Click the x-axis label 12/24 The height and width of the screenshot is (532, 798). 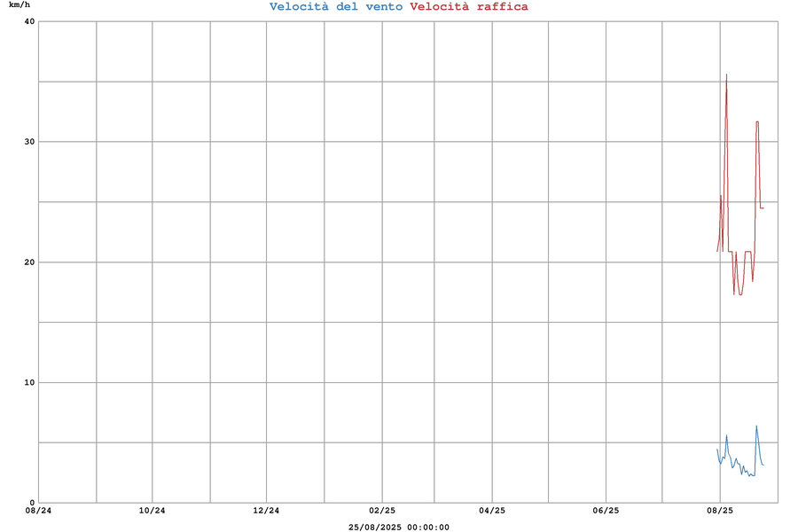coord(266,511)
